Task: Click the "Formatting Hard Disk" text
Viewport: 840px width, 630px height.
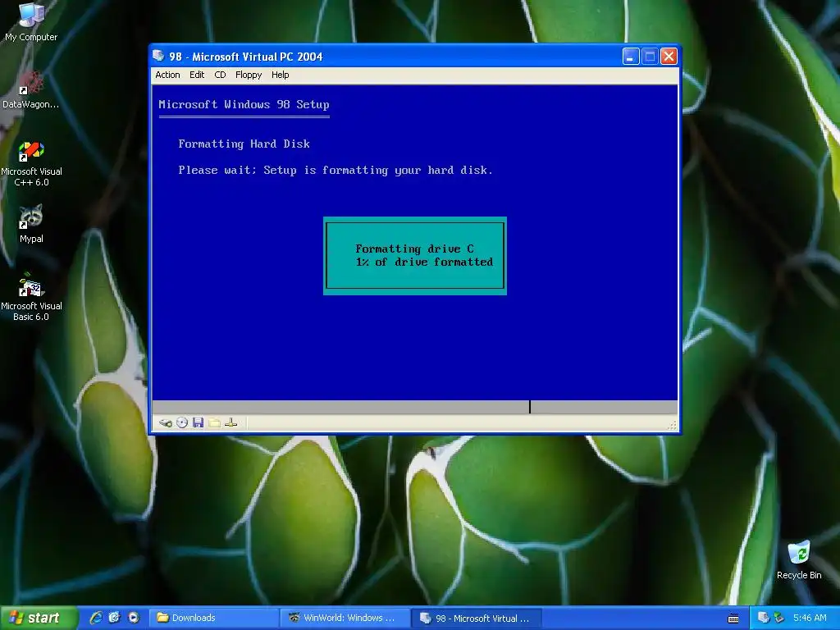Action: point(244,144)
